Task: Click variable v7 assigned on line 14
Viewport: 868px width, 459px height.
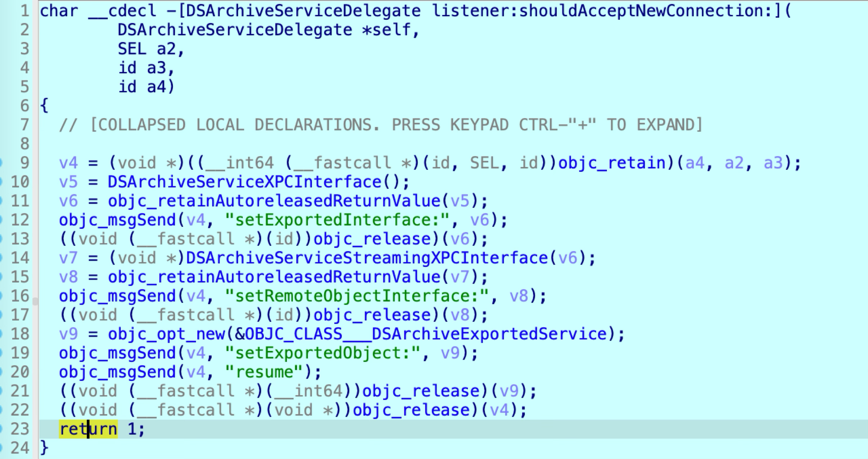Action: 68,258
